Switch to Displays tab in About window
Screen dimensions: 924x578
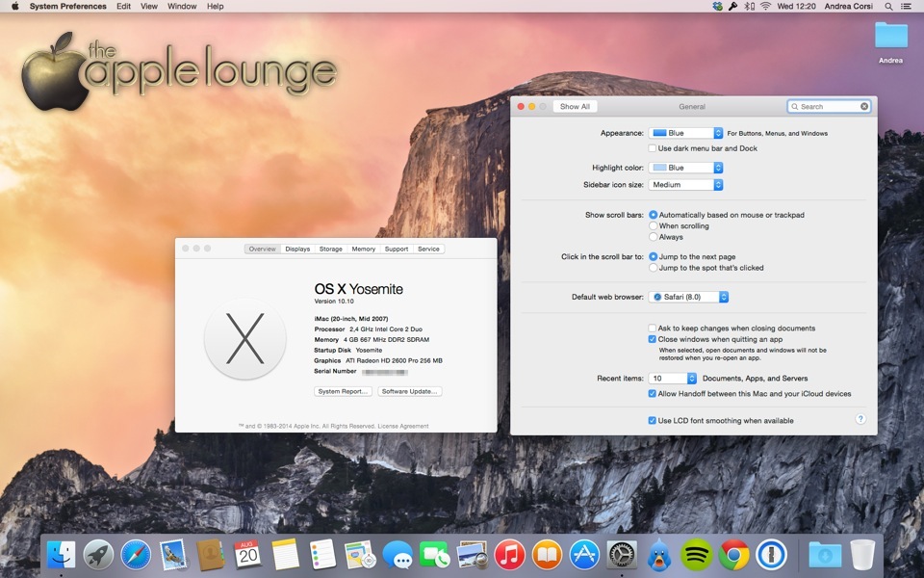[x=297, y=249]
